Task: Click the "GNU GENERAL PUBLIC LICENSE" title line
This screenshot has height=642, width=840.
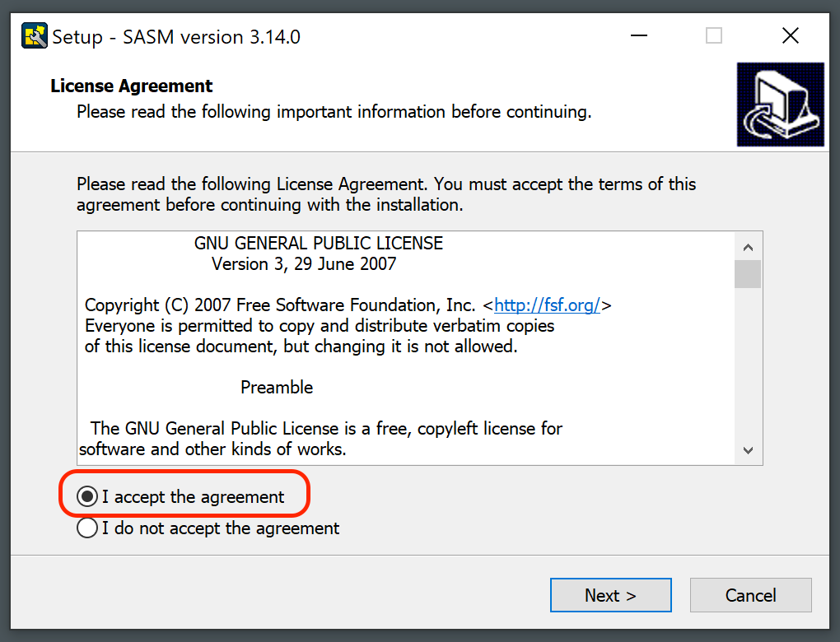Action: (318, 244)
